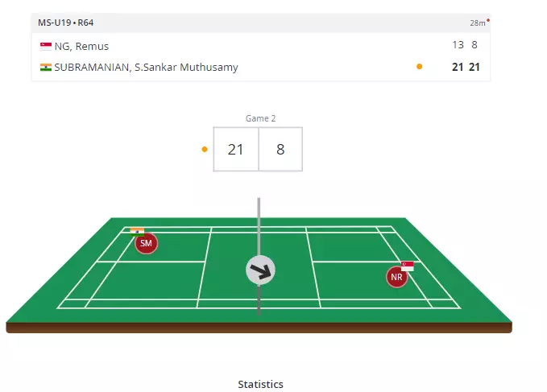Viewport: 547px width, 392px height.
Task: Click the 28m match duration text
Action: (x=477, y=23)
